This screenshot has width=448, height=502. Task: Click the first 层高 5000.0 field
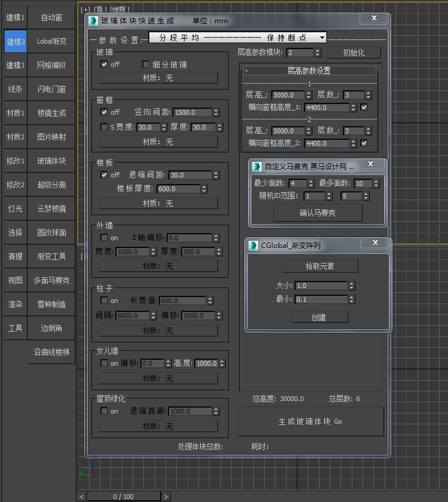tap(288, 95)
